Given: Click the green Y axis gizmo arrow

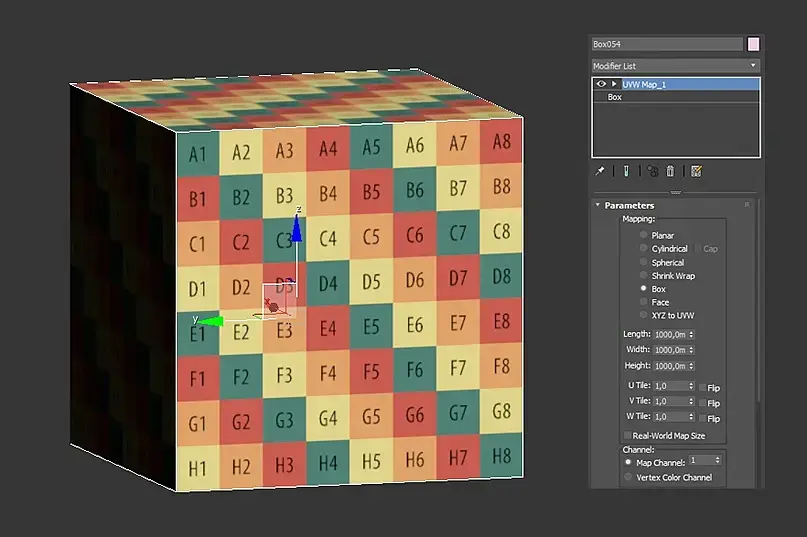Looking at the screenshot, I should tap(211, 322).
